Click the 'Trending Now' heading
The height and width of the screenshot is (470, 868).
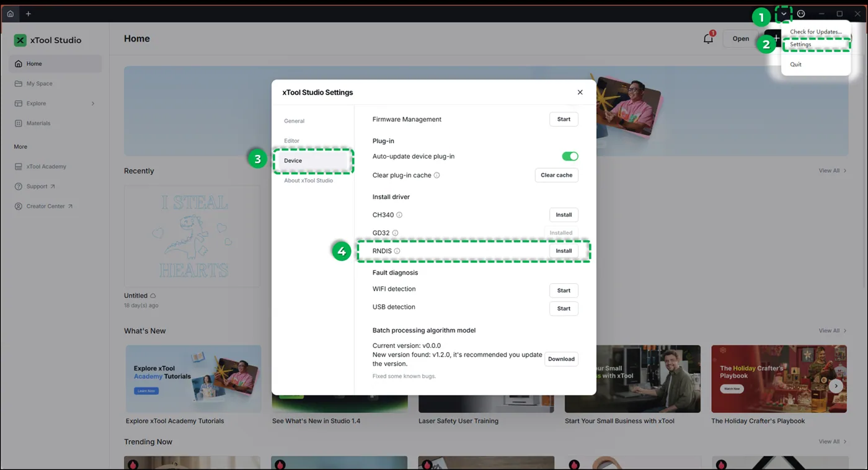point(148,442)
